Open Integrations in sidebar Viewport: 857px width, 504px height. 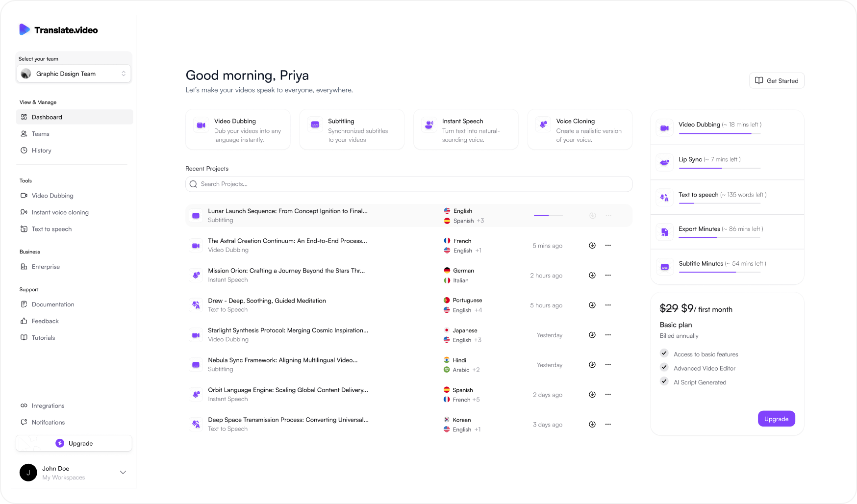[43, 406]
